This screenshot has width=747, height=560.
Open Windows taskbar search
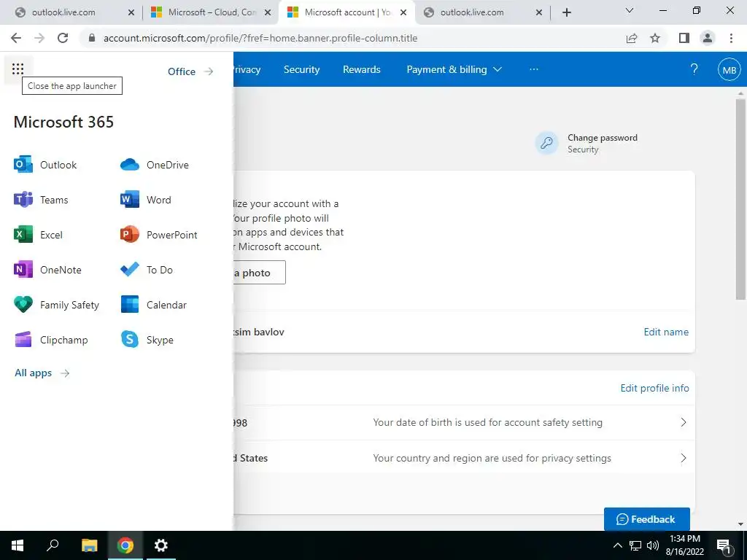[x=53, y=545]
